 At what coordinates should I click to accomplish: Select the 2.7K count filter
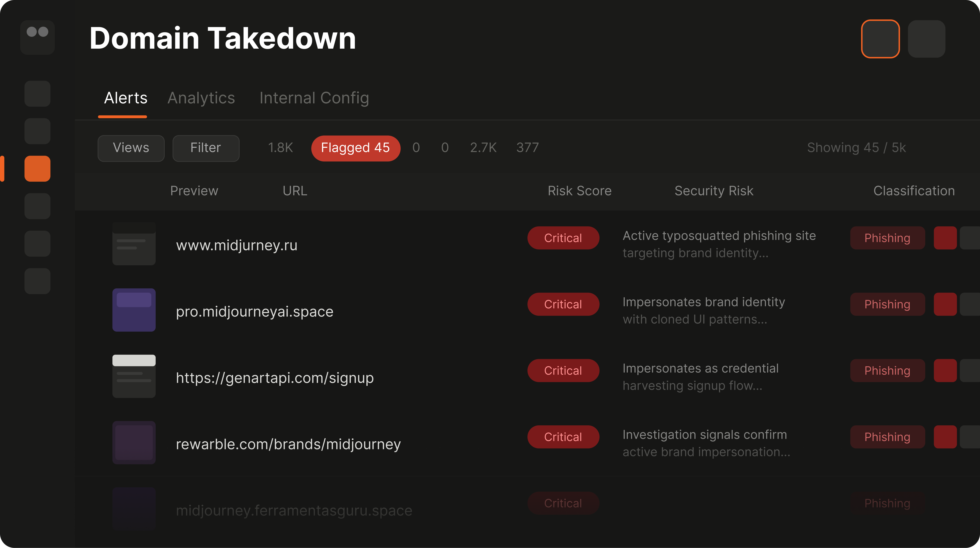(x=483, y=148)
